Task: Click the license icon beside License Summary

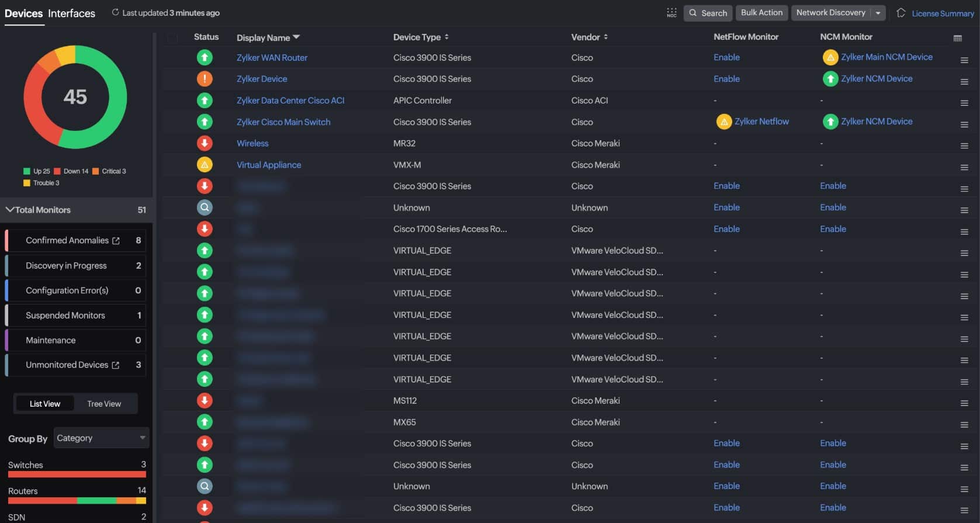Action: [901, 13]
